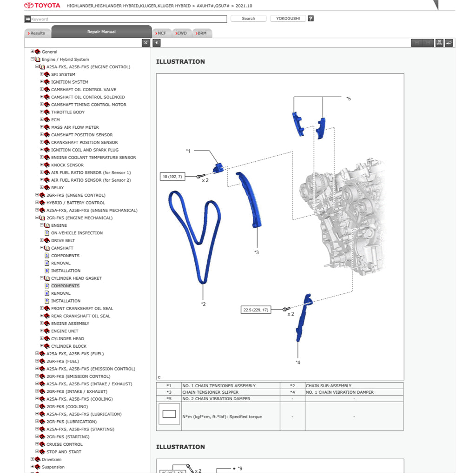The height and width of the screenshot is (476, 476).
Task: Select the NCF tab
Action: click(161, 33)
